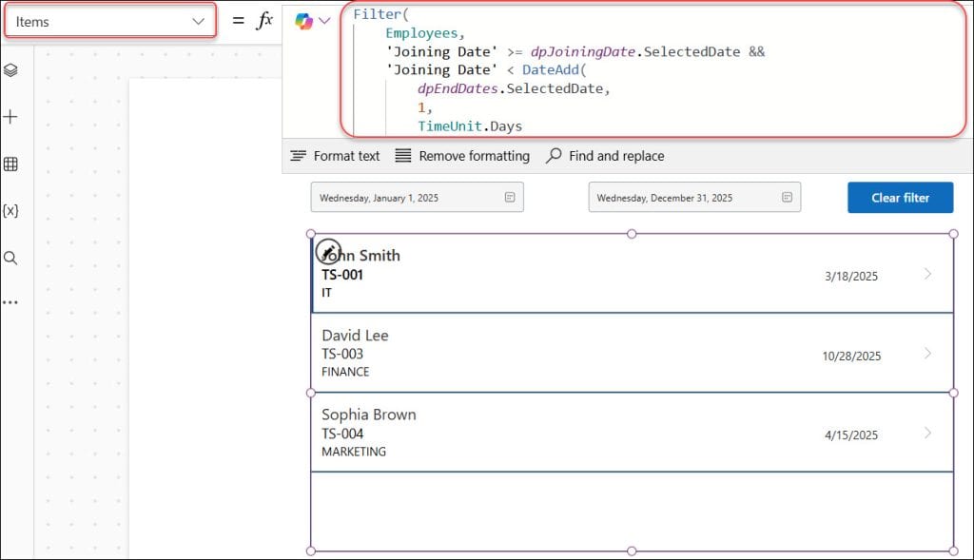Click the TS-001 employee ID

pyautogui.click(x=342, y=275)
